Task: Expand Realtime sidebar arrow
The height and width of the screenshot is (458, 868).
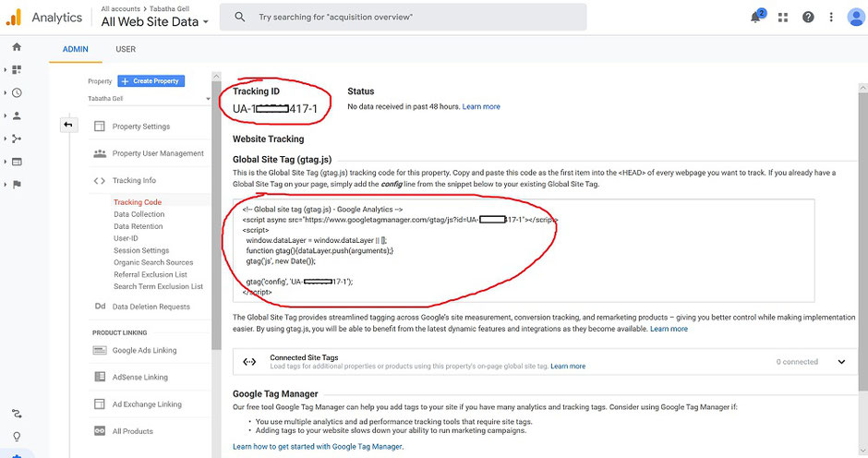Action: tap(6, 93)
